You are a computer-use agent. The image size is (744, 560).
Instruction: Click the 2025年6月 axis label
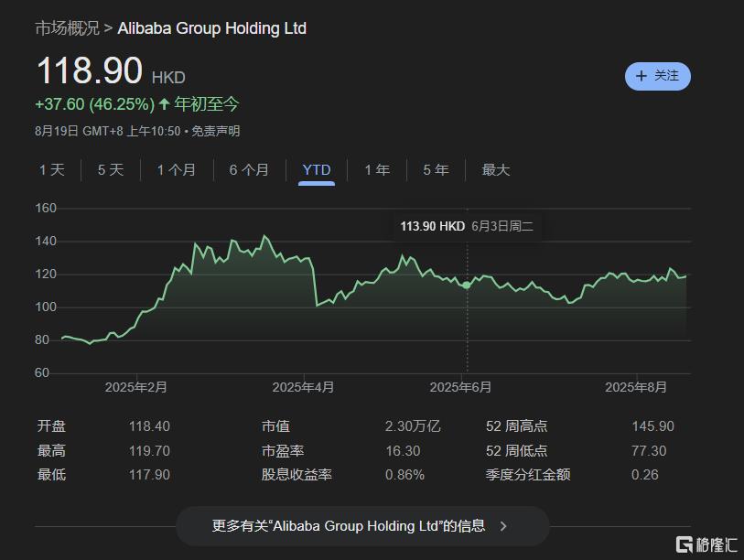[460, 387]
